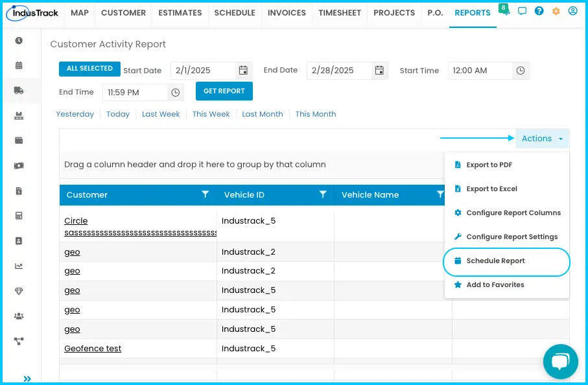The image size is (588, 385).
Task: Open the Start Date calendar picker
Action: (x=243, y=71)
